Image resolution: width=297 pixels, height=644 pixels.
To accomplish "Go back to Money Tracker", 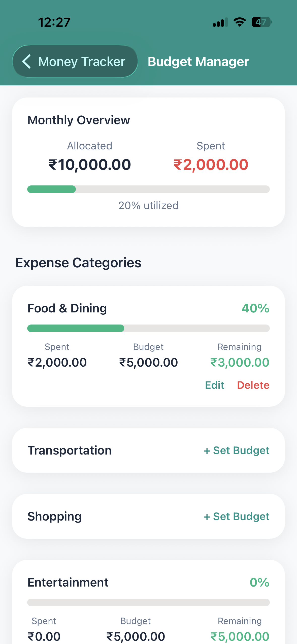I will click(x=75, y=61).
